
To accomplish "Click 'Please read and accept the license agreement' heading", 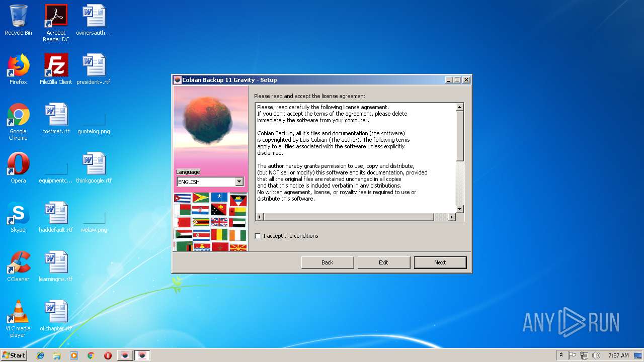I will 309,96.
